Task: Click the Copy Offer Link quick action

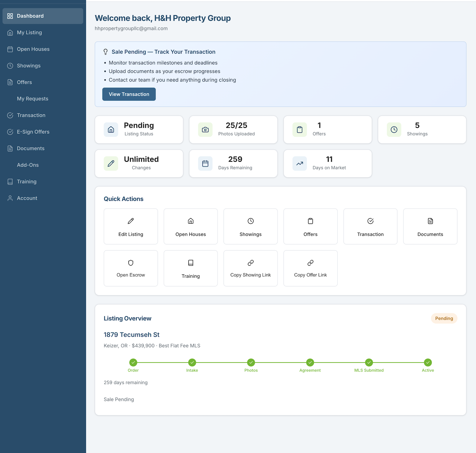Action: (310, 268)
